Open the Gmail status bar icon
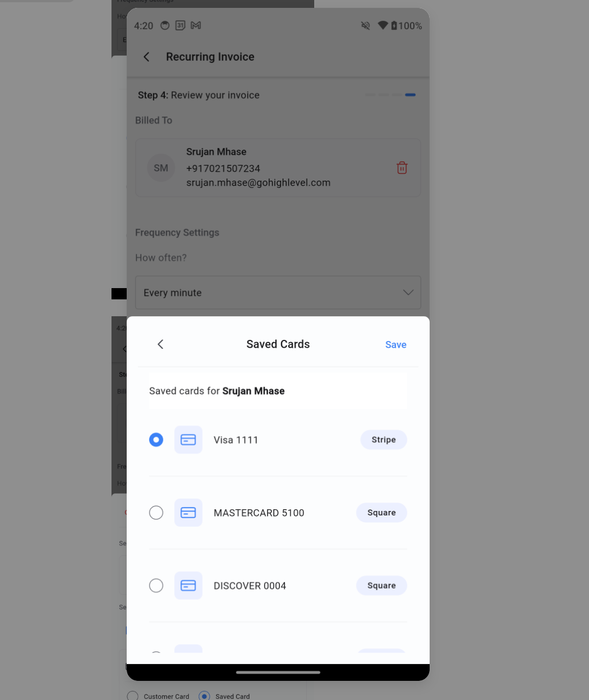The height and width of the screenshot is (700, 589). click(x=196, y=25)
